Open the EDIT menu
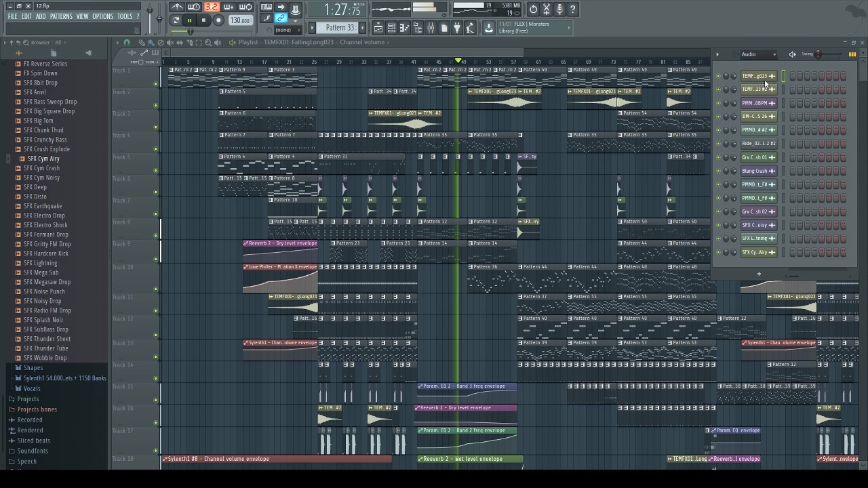This screenshot has width=868, height=488. [26, 16]
